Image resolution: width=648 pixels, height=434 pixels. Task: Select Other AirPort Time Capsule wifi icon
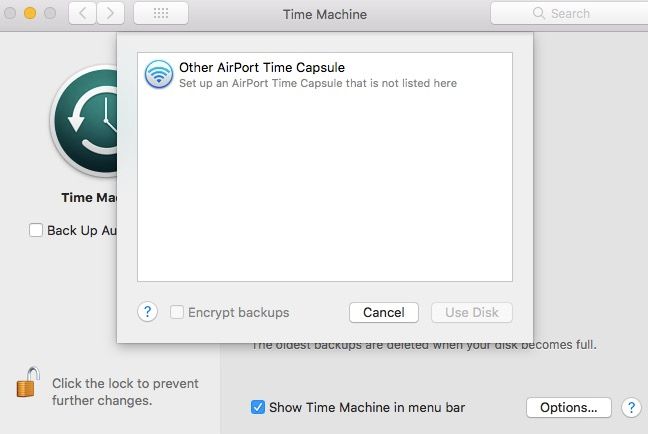159,74
